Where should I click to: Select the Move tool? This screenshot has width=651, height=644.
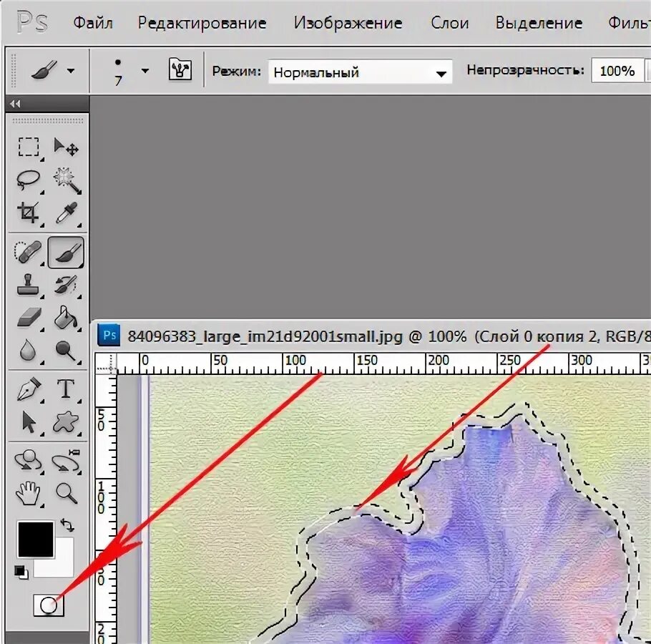click(66, 147)
